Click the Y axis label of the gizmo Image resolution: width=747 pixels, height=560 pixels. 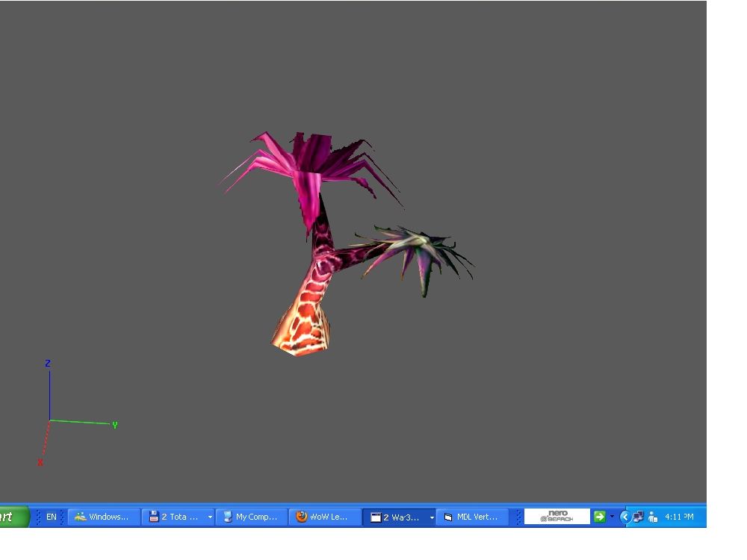point(115,426)
